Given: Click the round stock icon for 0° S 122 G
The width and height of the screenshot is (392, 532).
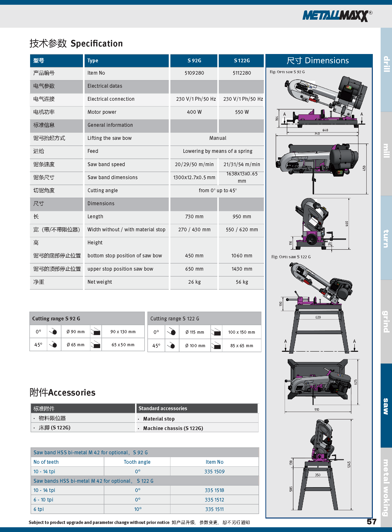Looking at the screenshot, I should click(x=172, y=332).
